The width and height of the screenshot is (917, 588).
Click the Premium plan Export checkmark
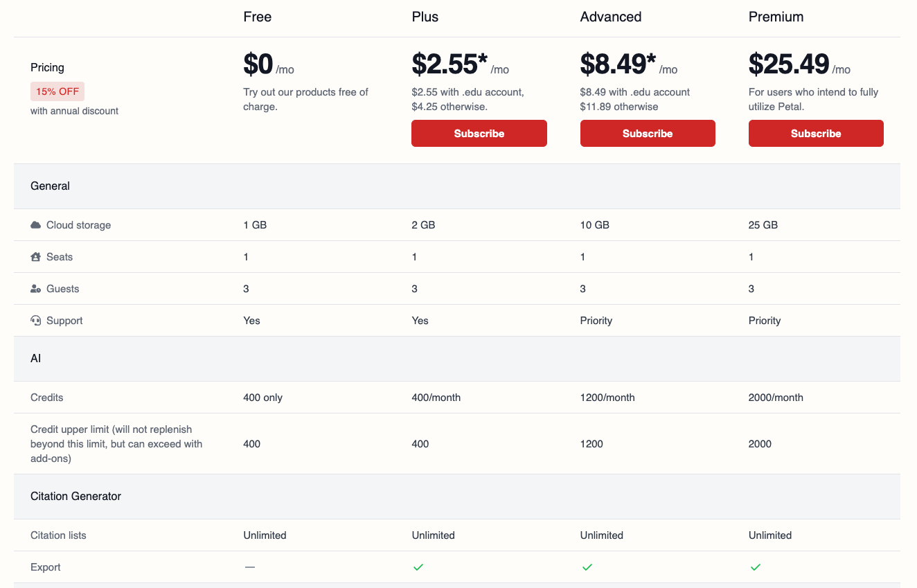point(756,567)
